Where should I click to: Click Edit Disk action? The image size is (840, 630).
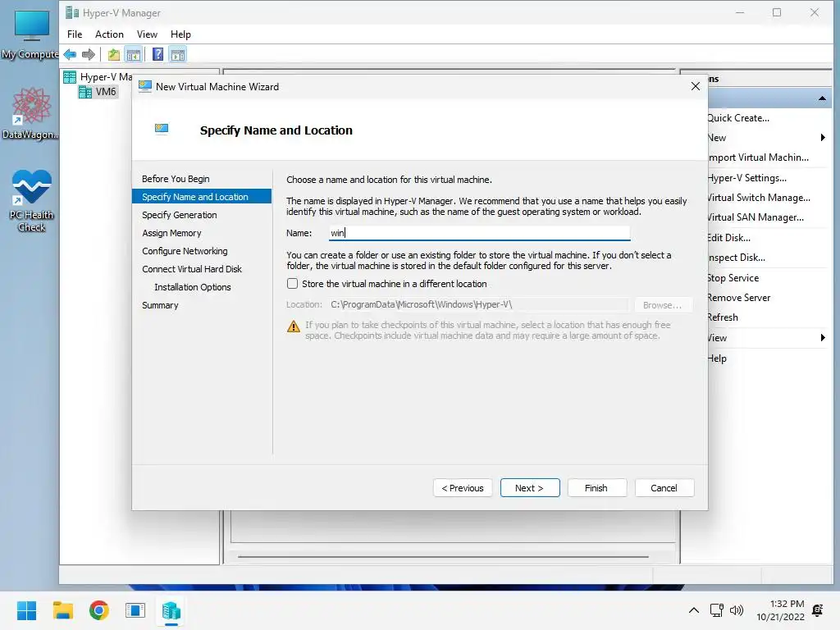(729, 238)
